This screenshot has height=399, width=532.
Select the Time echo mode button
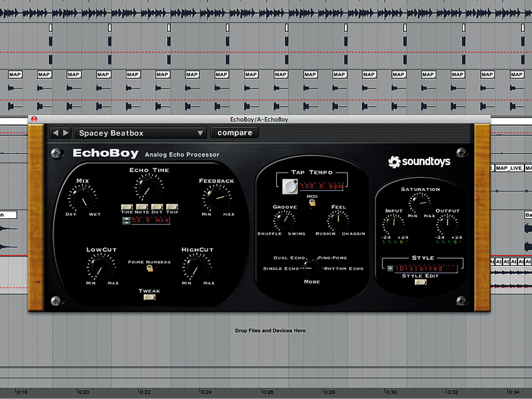pos(127,206)
